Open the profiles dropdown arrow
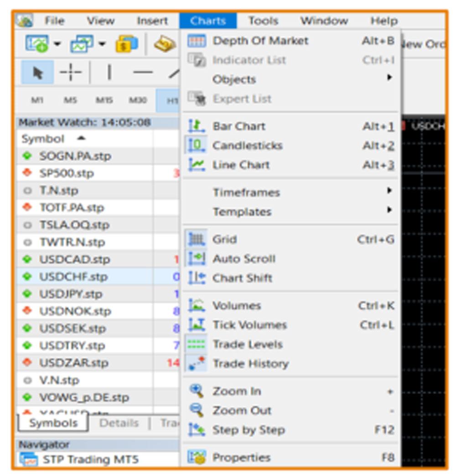456x476 pixels. point(102,44)
